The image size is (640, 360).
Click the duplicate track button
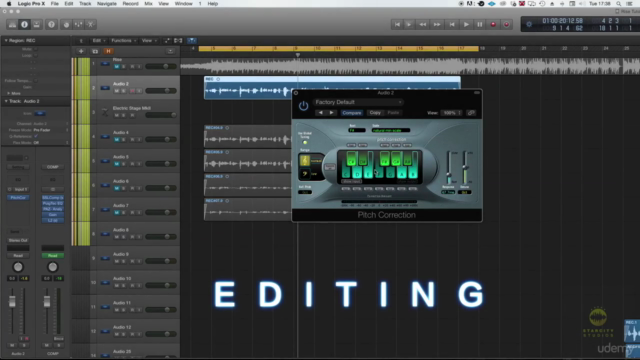(95, 51)
